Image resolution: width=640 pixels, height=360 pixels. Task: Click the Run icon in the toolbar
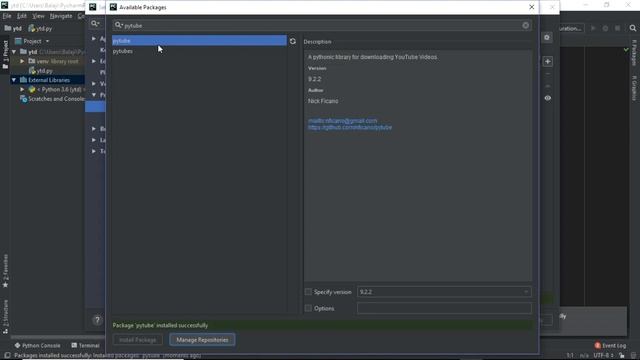pyautogui.click(x=593, y=28)
